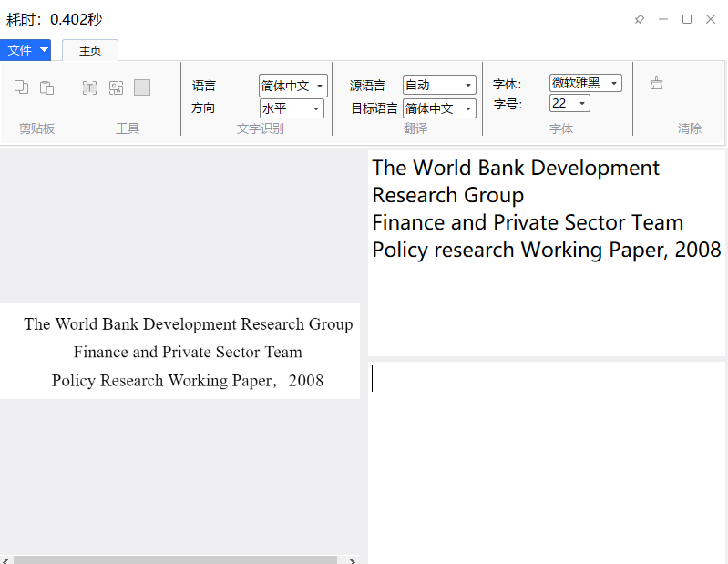Click into the empty translation text area
This screenshot has height=564, width=728.
point(547,463)
